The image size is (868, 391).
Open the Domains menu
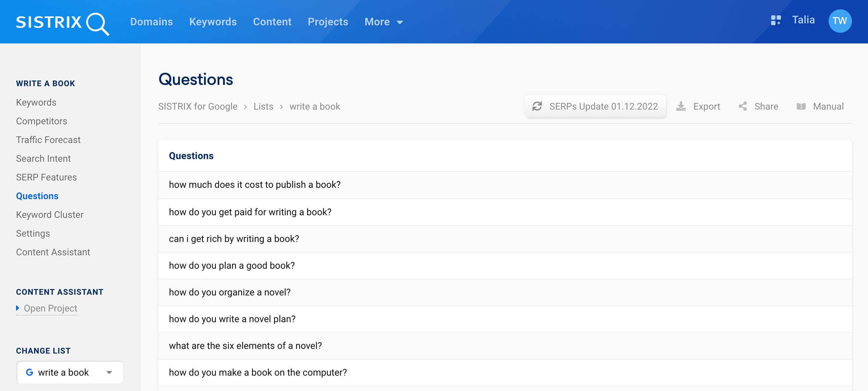coord(151,22)
